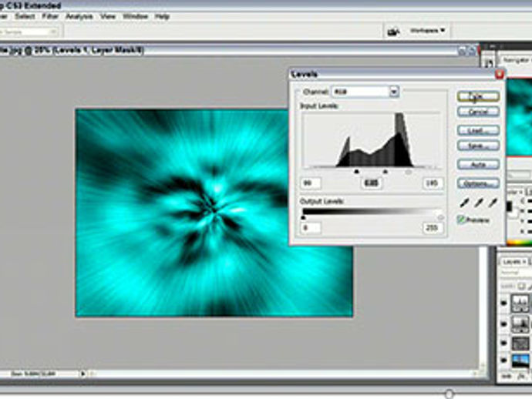Viewport: 532px width, 399px height.
Task: Open the Help menu
Action: [x=162, y=16]
